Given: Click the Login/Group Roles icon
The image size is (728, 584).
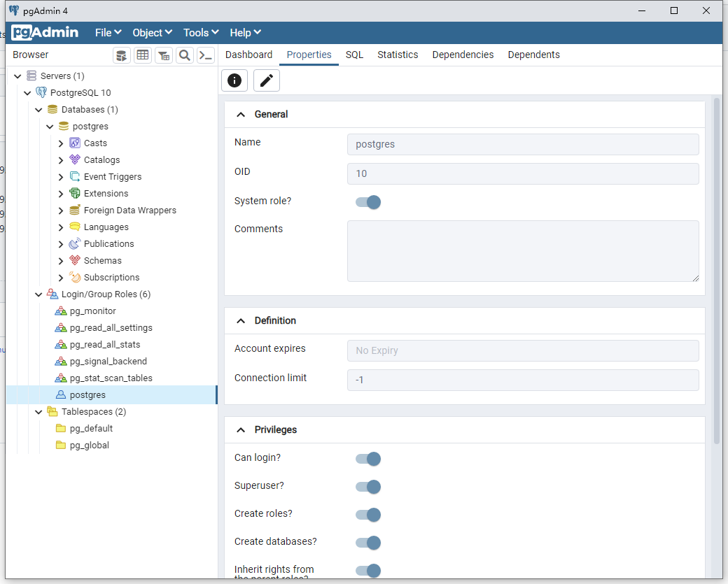Looking at the screenshot, I should pyautogui.click(x=52, y=294).
